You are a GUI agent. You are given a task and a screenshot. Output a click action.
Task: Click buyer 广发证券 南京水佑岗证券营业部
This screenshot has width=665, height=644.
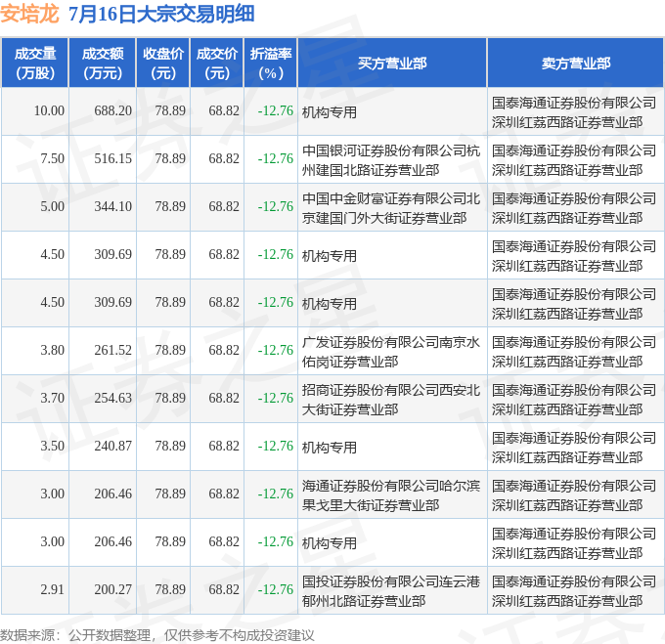(x=391, y=352)
